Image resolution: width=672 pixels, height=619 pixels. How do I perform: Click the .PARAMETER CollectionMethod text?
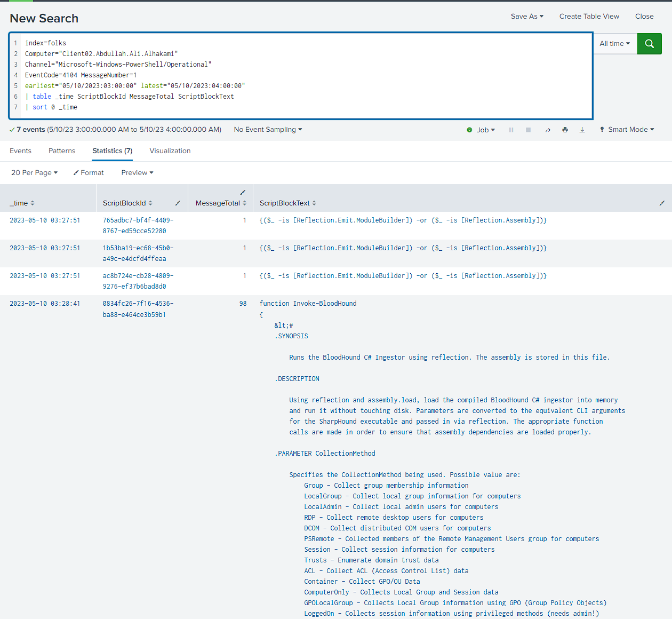coord(325,454)
